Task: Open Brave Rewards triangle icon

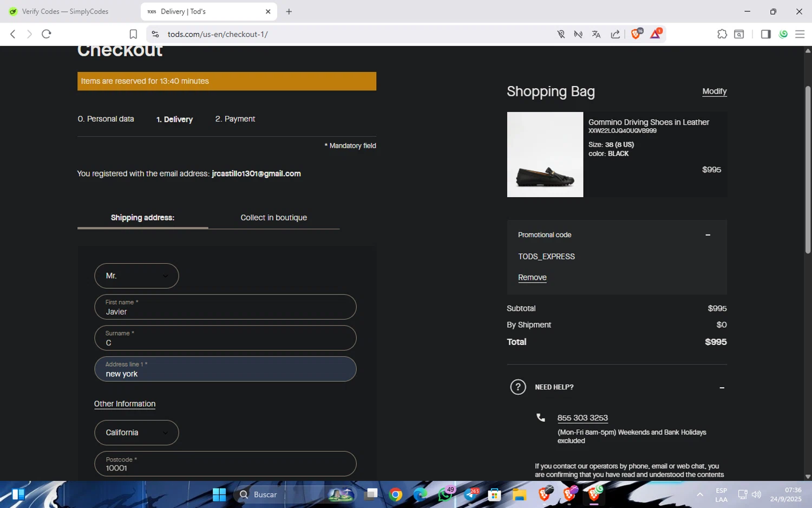Action: pyautogui.click(x=656, y=34)
